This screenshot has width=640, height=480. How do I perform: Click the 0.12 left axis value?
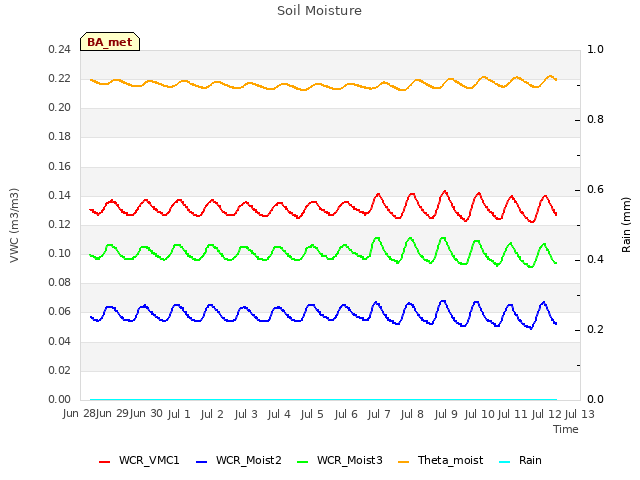tap(60, 224)
